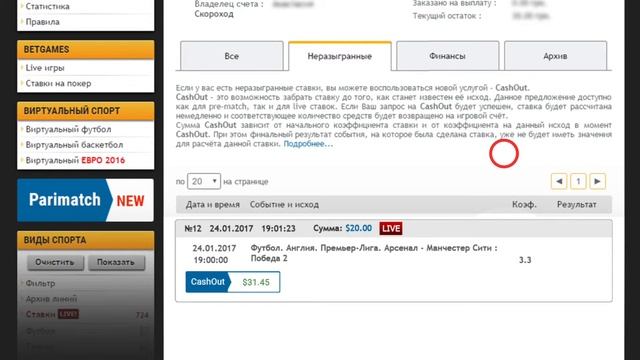Viewport: 640px width, 360px height.
Task: Select page number 1 in pagination
Action: 578,181
